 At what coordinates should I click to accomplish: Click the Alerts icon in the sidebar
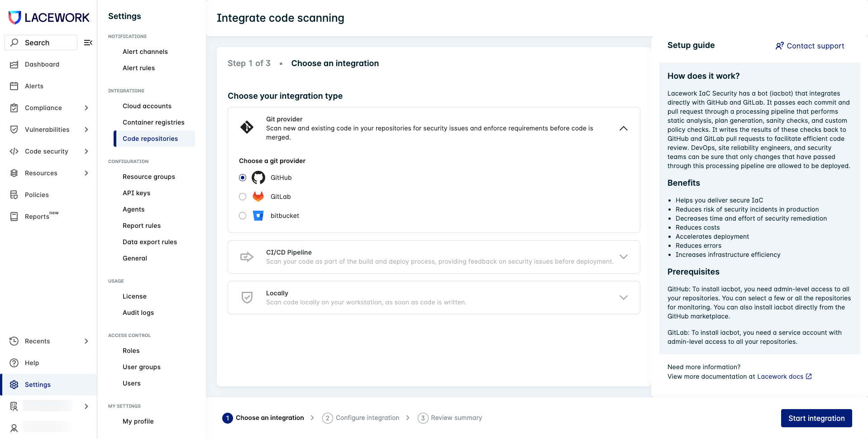pyautogui.click(x=14, y=86)
